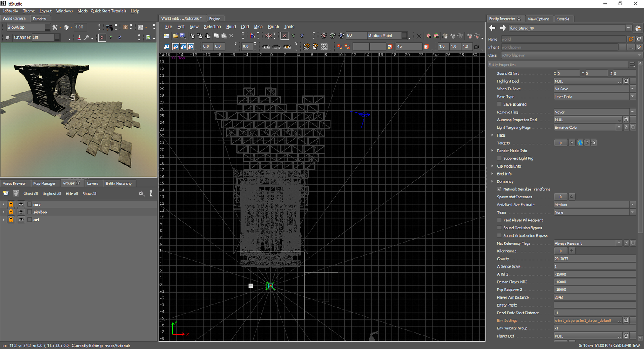Image resolution: width=644 pixels, height=349 pixels.
Task: Open the Brush menu
Action: click(273, 27)
